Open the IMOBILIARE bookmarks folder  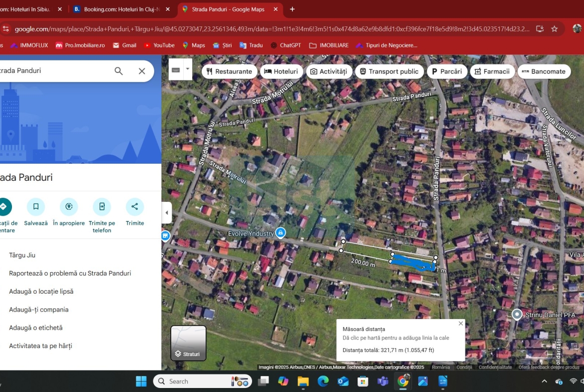[x=329, y=45]
